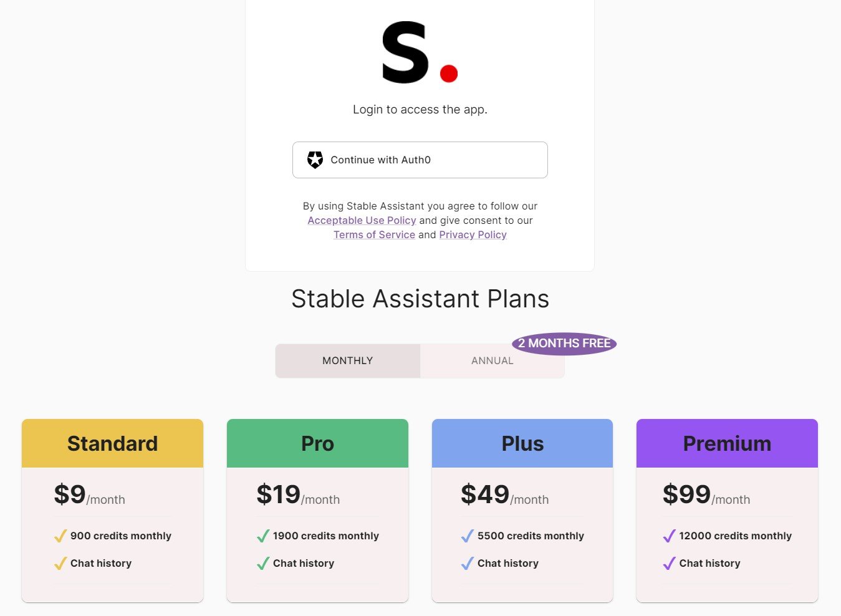Switch billing to Annual
Screen dimensions: 841x616
[492, 361]
